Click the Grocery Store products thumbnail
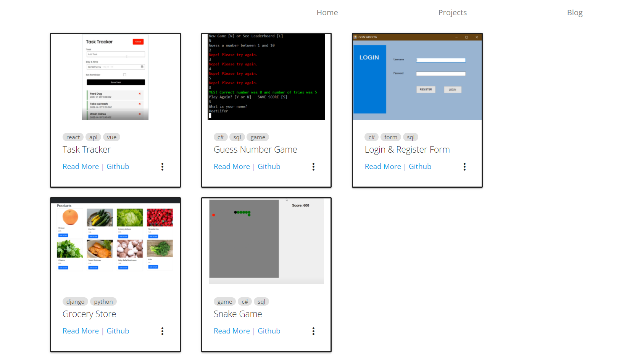The image size is (624, 364). pyautogui.click(x=115, y=241)
